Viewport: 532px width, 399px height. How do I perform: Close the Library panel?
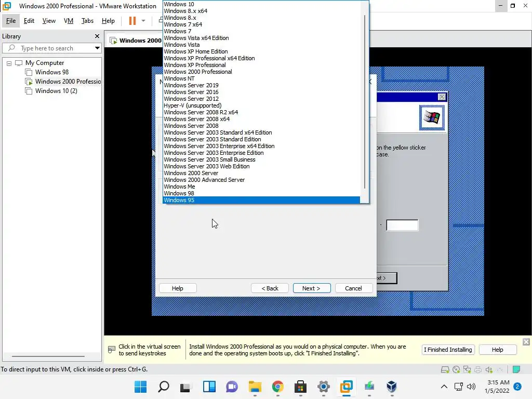97,36
